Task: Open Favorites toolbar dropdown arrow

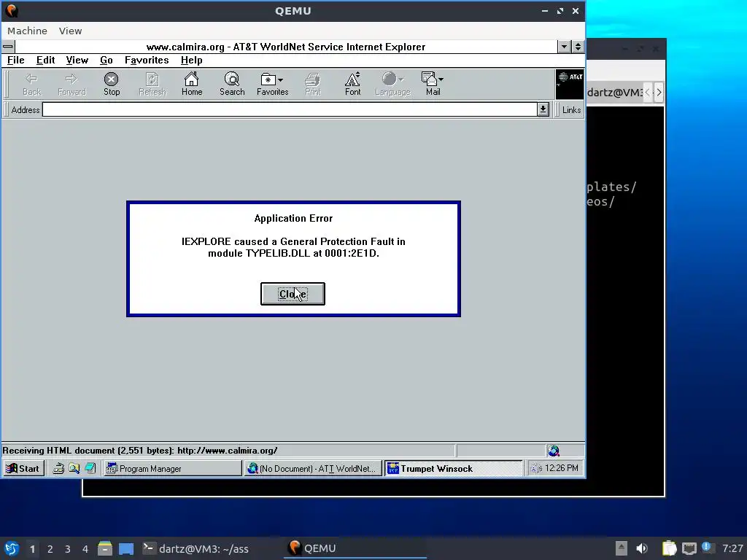Action: coord(280,80)
